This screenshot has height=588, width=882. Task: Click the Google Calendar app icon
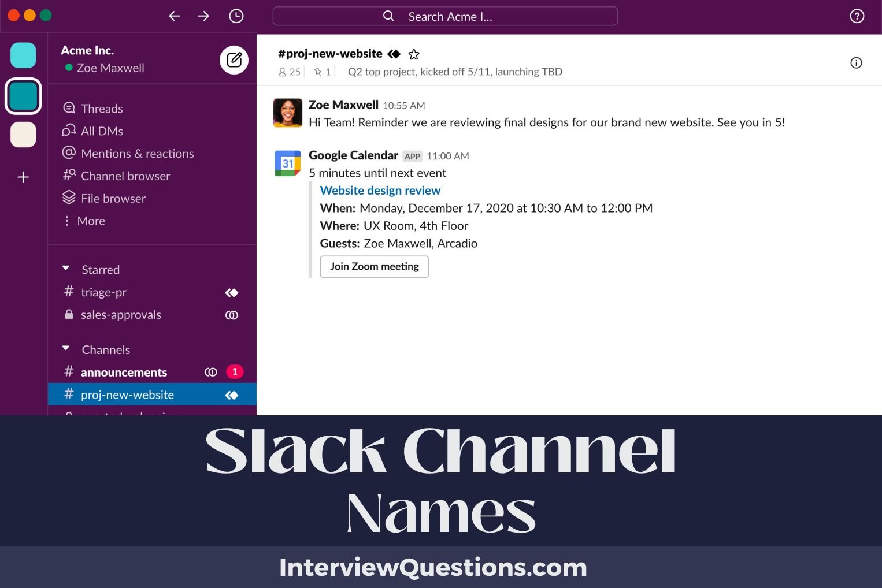click(288, 163)
